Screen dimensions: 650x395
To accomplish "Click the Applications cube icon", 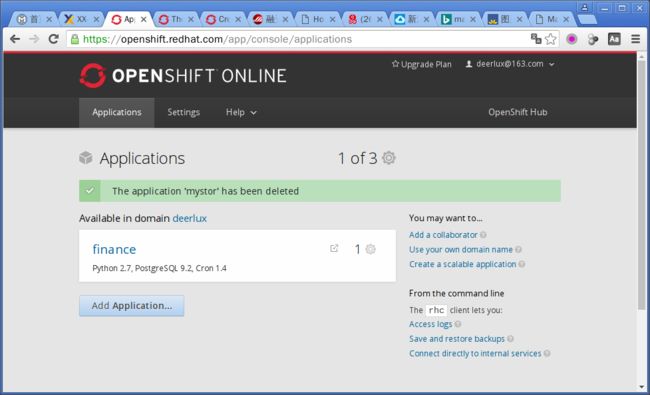I will click(86, 158).
